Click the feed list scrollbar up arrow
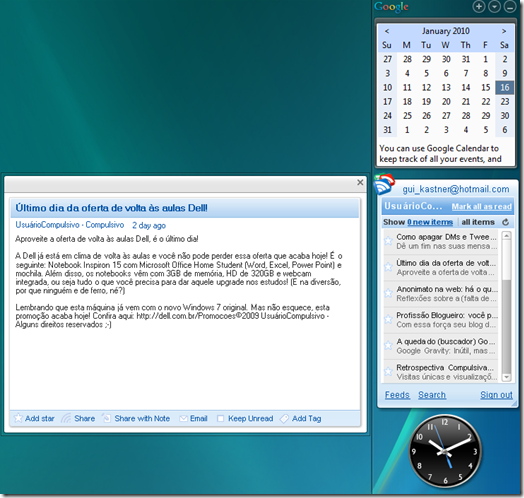 [507, 236]
